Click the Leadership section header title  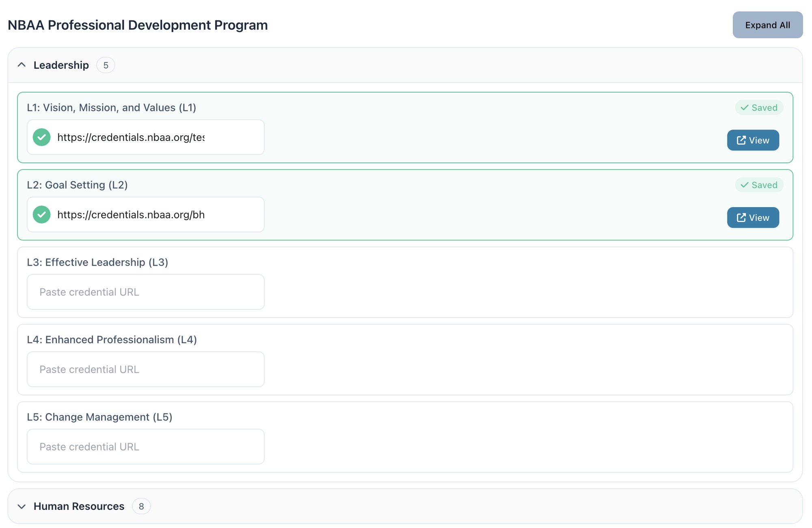coord(61,65)
